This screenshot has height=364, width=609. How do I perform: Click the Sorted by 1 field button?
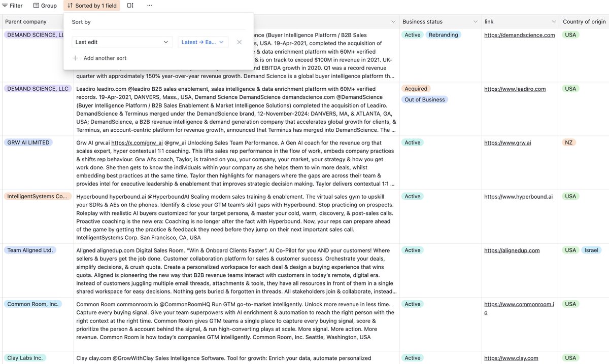[x=92, y=6]
